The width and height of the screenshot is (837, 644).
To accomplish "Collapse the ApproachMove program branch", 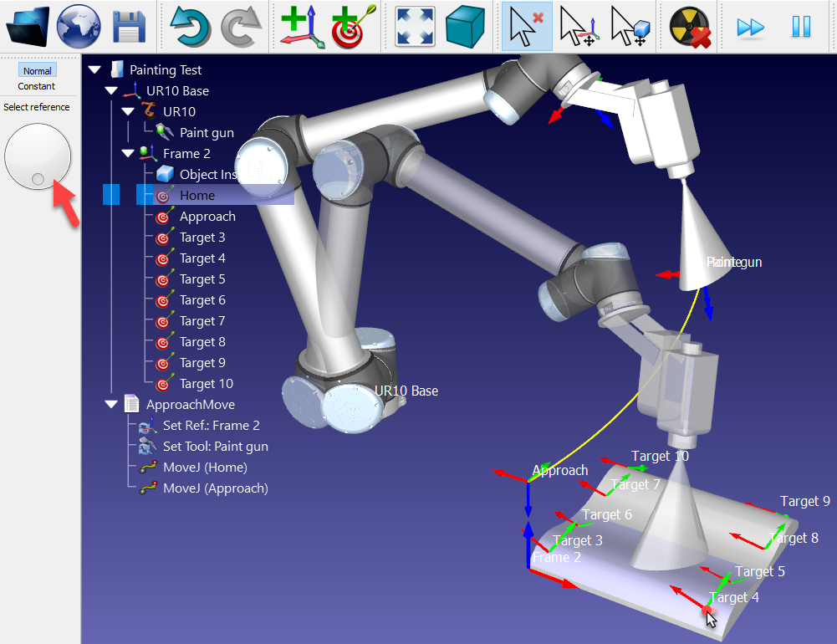I will pos(111,404).
